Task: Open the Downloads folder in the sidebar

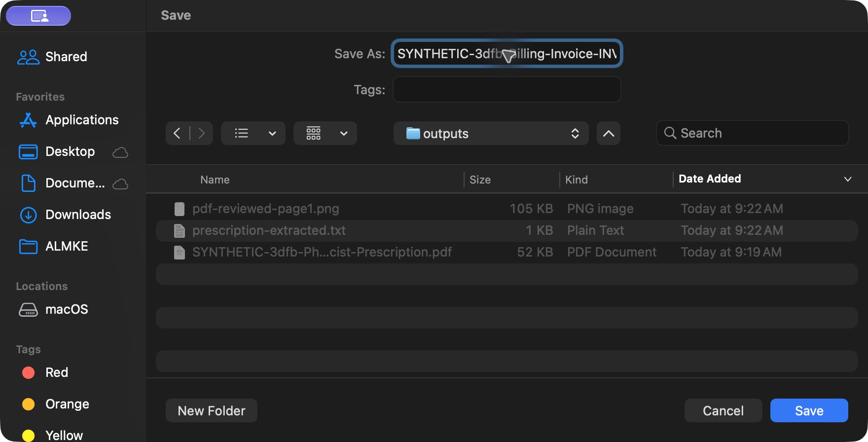Action: 65,215
